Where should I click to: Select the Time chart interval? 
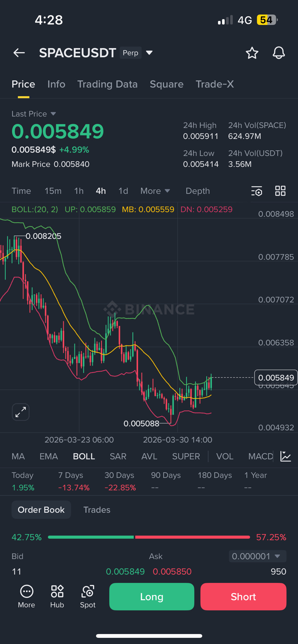21,191
